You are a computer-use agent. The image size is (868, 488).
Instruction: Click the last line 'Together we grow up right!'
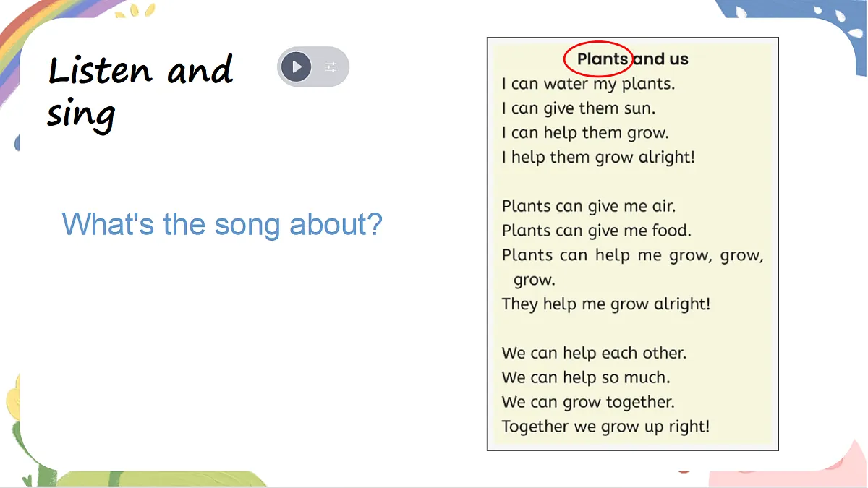tap(605, 427)
